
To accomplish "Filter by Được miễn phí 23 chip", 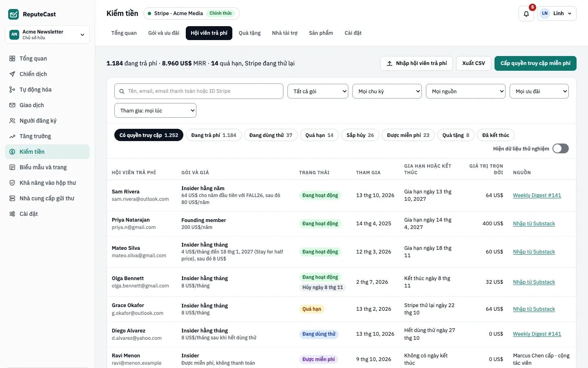I will [x=408, y=135].
